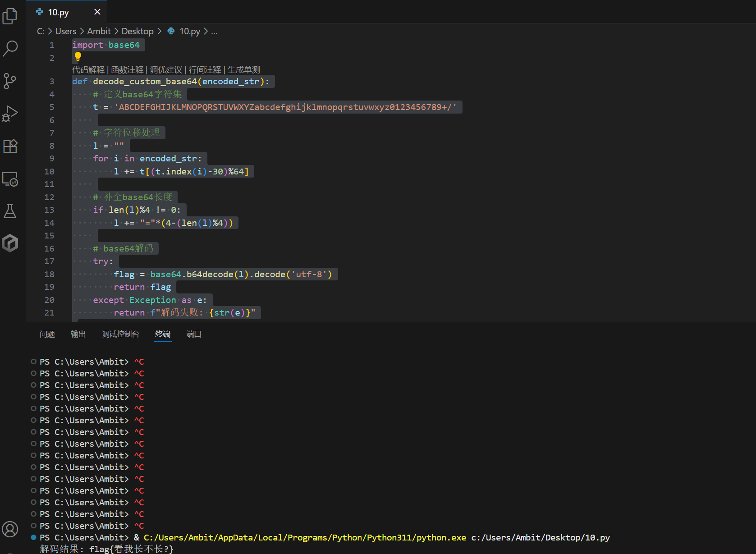
Task: Click the 函数注释 code lens link
Action: [127, 69]
